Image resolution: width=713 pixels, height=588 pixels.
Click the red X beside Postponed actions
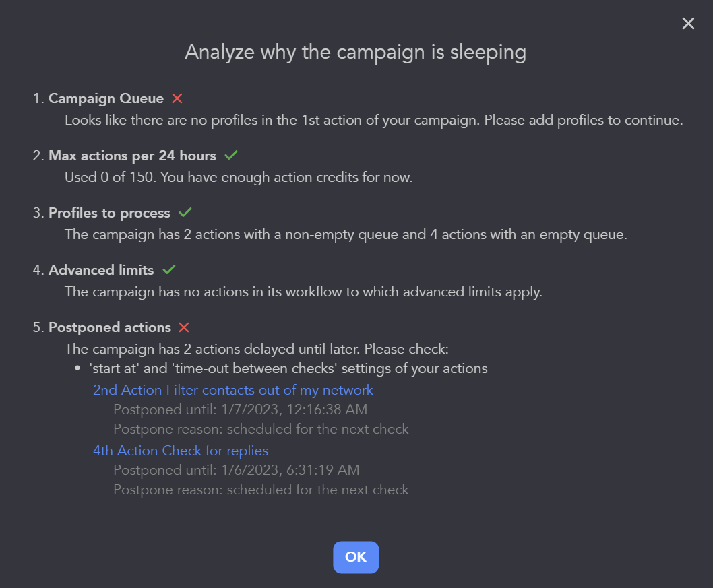point(184,327)
